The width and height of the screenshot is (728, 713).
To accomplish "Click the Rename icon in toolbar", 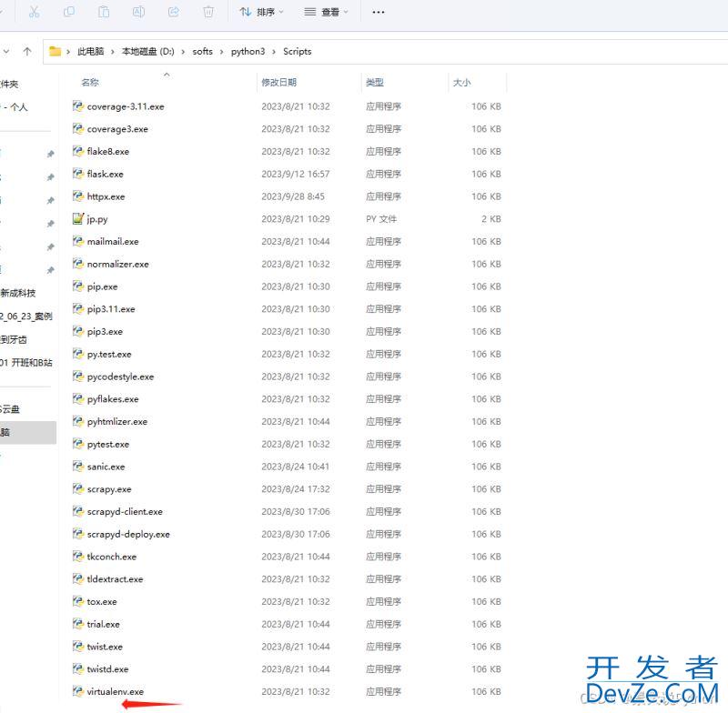I will tap(138, 12).
